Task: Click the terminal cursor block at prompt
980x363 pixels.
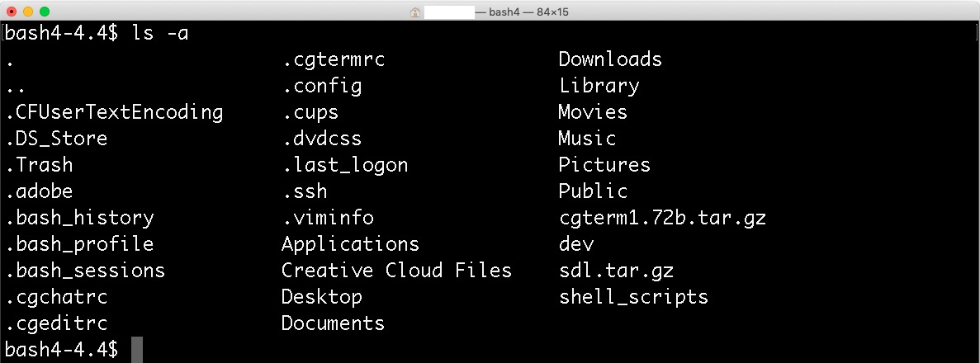Action: [137, 350]
